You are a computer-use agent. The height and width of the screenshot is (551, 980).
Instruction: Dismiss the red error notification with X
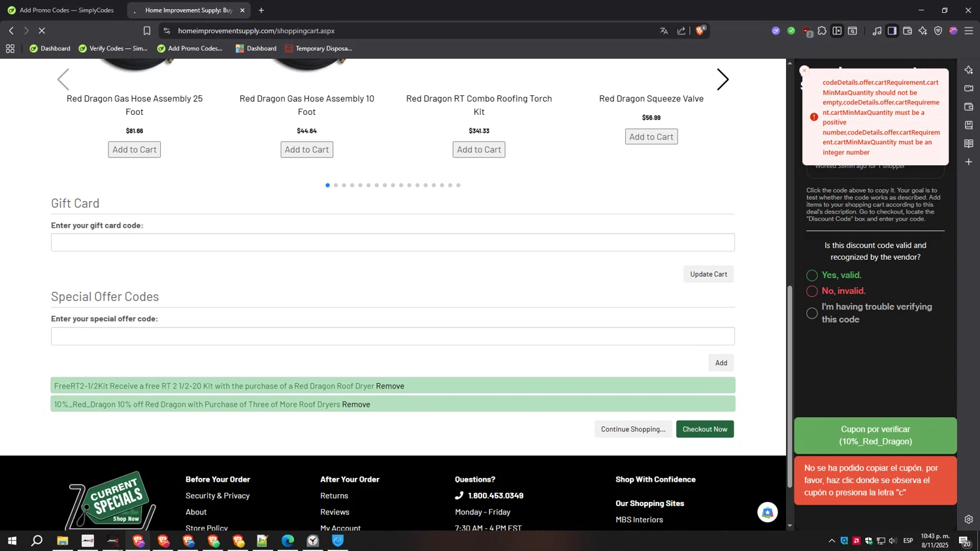[x=804, y=71]
